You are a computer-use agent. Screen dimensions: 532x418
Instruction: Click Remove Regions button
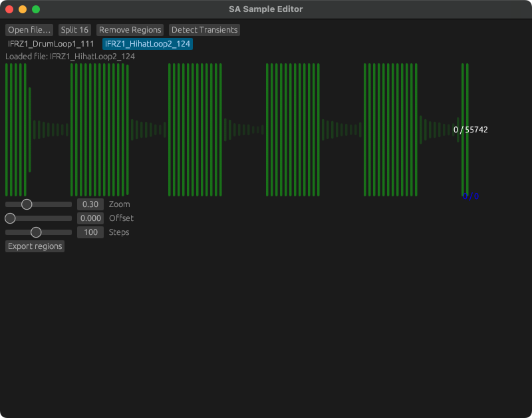pos(130,30)
